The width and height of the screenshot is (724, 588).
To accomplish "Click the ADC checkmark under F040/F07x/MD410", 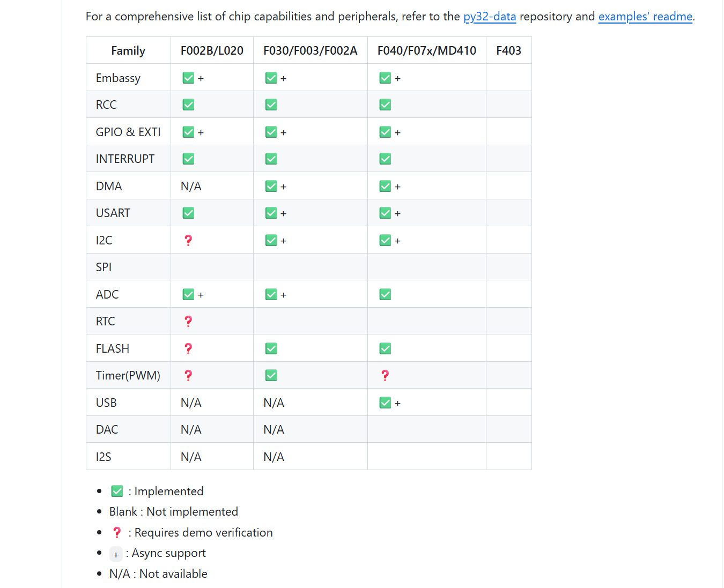I will [x=385, y=294].
